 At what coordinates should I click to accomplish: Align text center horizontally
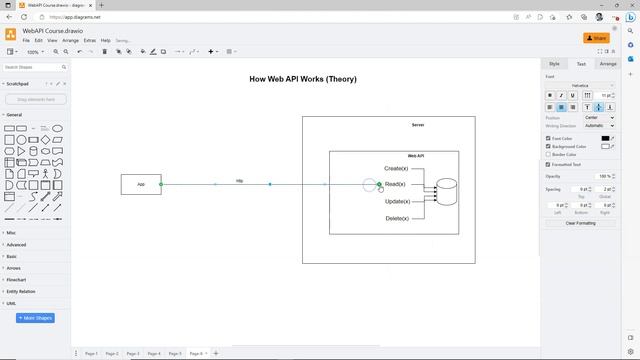click(561, 107)
